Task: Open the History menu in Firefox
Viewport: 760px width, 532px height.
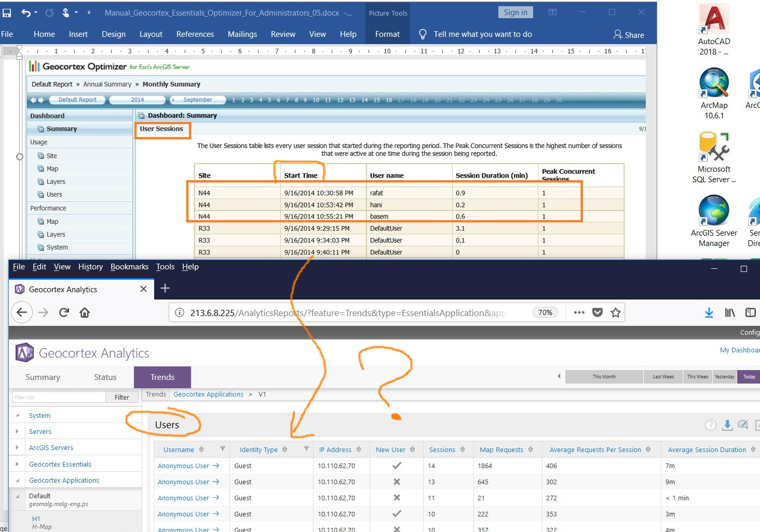Action: tap(90, 267)
